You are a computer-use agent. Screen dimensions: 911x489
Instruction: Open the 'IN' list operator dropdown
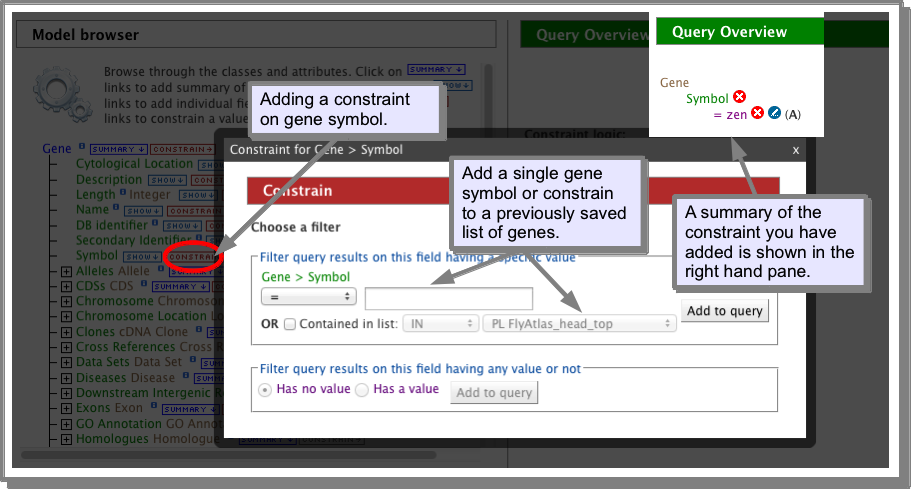pos(440,323)
